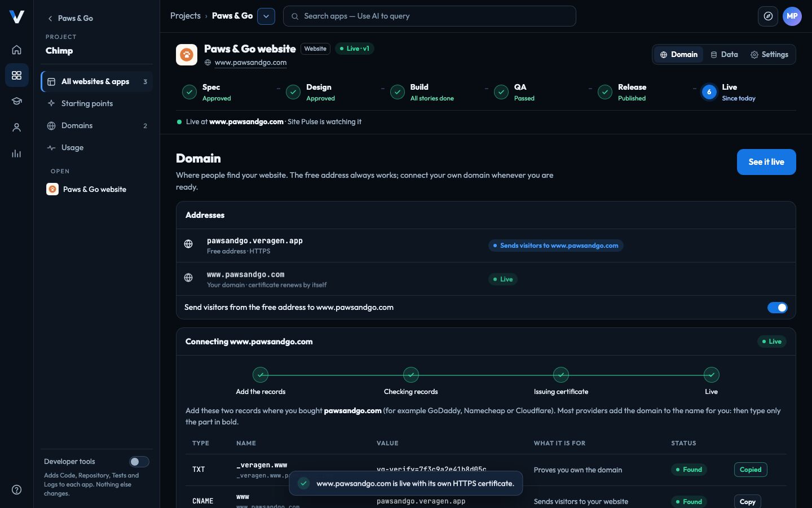Click the Checking records step circle

point(411,375)
